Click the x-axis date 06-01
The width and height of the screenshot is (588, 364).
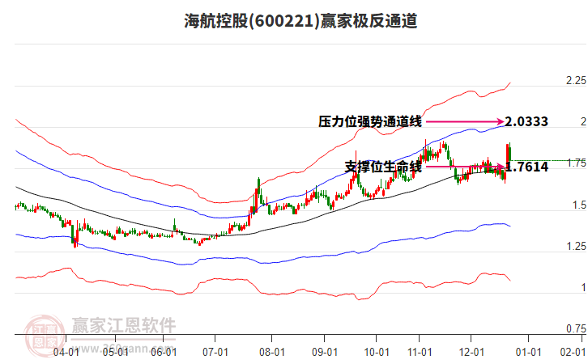click(x=164, y=352)
